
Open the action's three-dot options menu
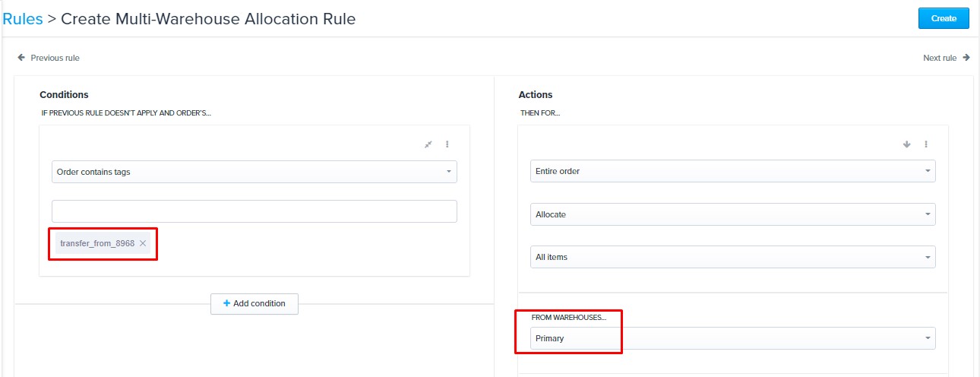pyautogui.click(x=925, y=144)
